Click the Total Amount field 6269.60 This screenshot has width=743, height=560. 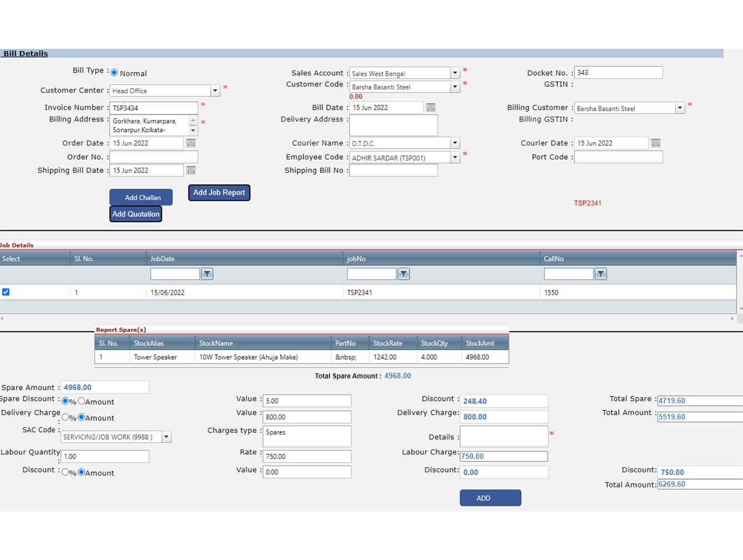pyautogui.click(x=700, y=485)
